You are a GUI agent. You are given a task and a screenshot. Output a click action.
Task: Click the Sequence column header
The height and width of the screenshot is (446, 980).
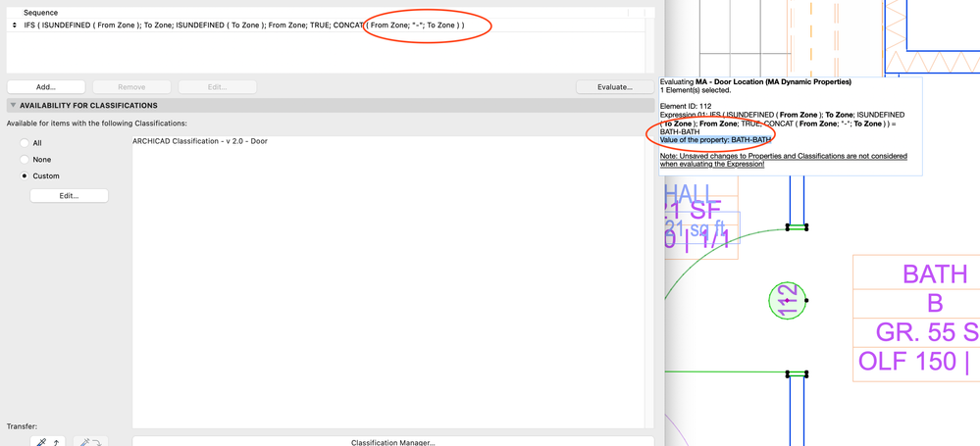coord(40,12)
